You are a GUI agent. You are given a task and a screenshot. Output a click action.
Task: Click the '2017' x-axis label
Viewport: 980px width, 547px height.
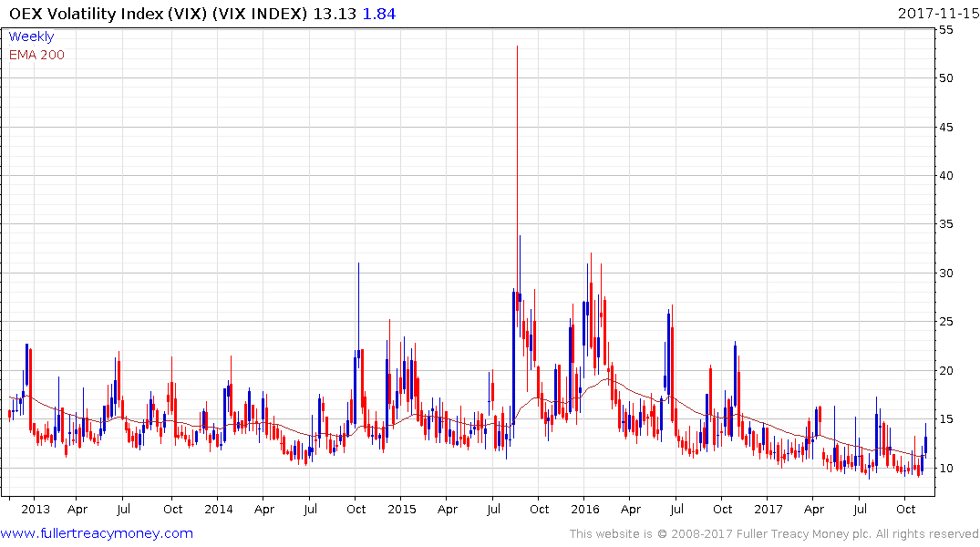769,509
